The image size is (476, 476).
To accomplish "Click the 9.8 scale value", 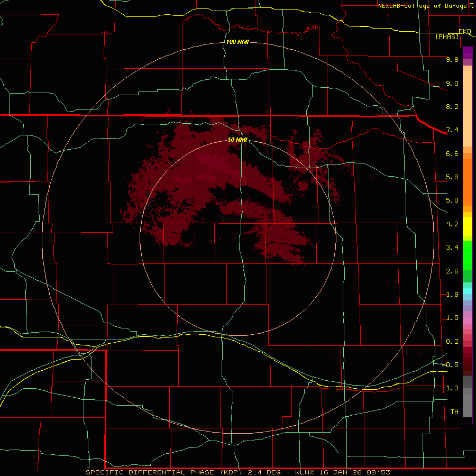I will click(452, 59).
